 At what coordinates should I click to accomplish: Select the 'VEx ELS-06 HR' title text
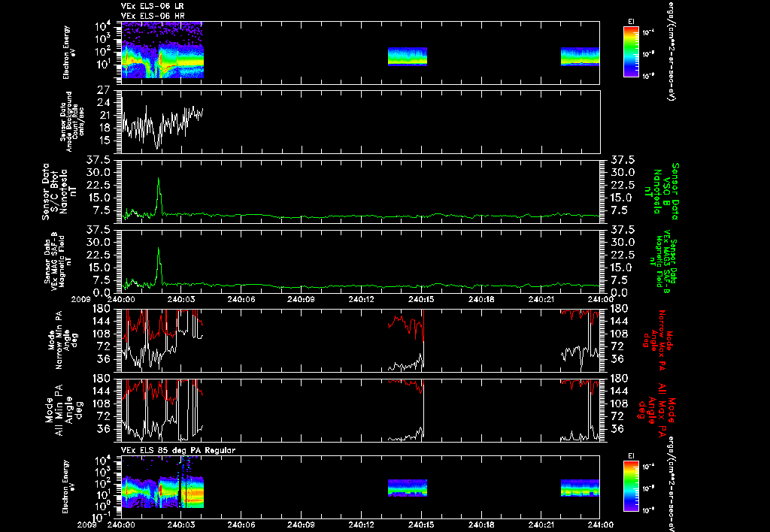tap(153, 17)
